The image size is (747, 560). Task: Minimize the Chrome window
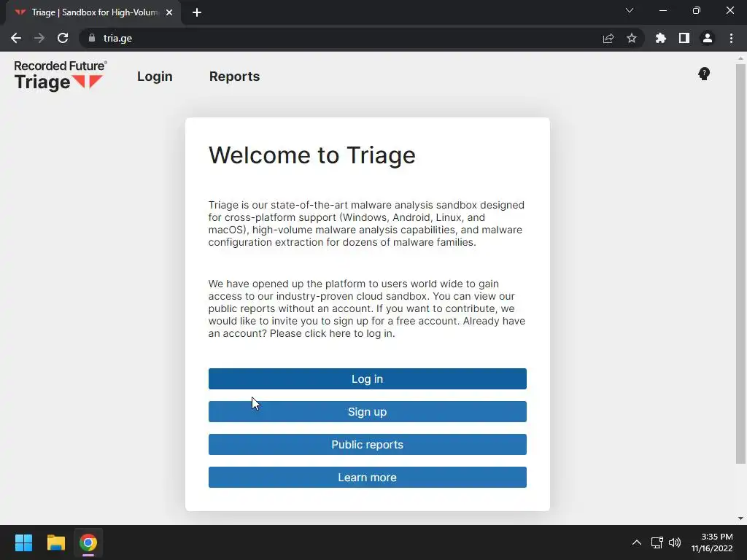(x=663, y=10)
